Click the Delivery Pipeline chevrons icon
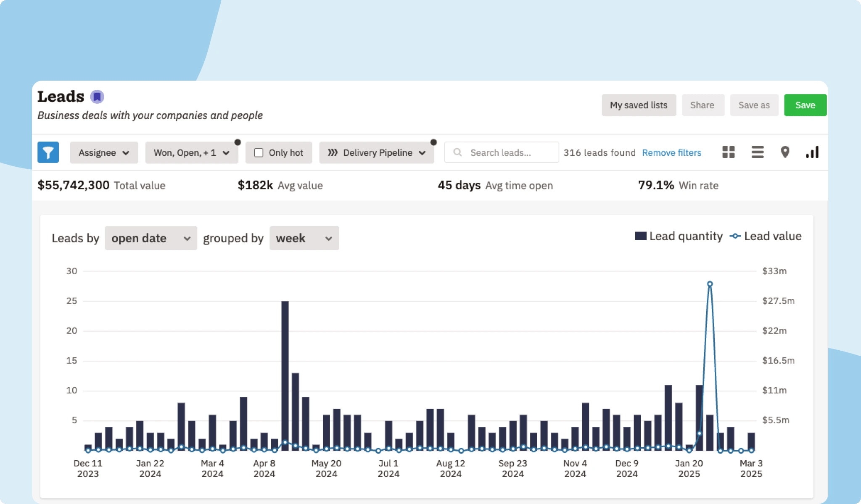This screenshot has width=861, height=504. pyautogui.click(x=333, y=152)
